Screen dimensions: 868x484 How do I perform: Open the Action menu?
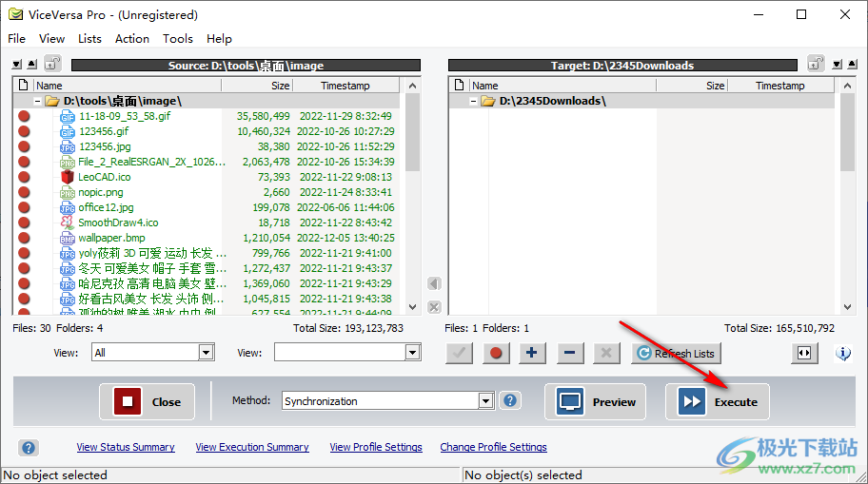132,39
